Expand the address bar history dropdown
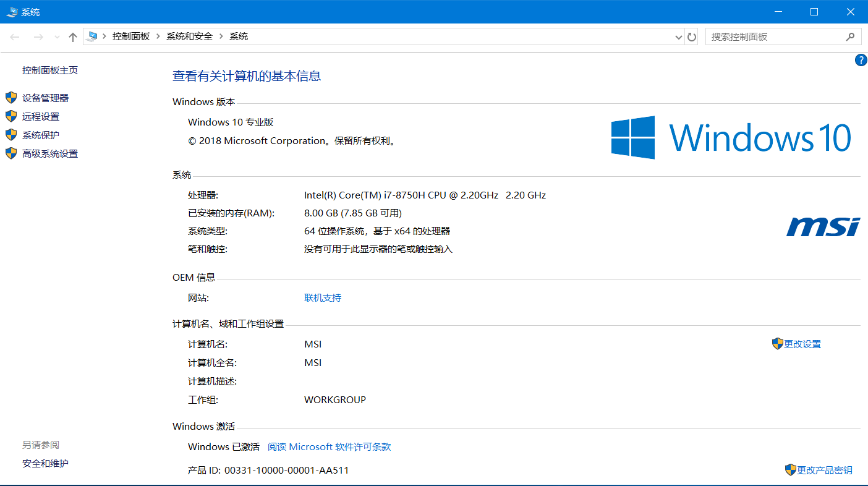 coord(678,37)
